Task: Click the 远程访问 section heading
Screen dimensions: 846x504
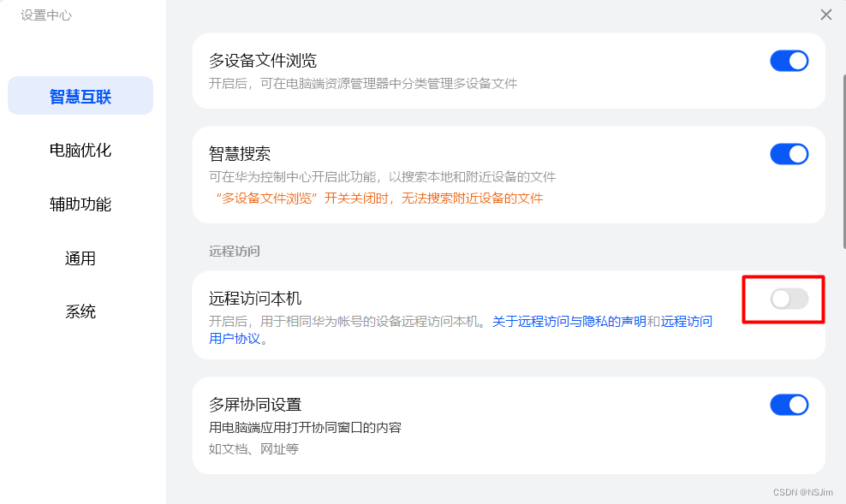Action: tap(235, 252)
